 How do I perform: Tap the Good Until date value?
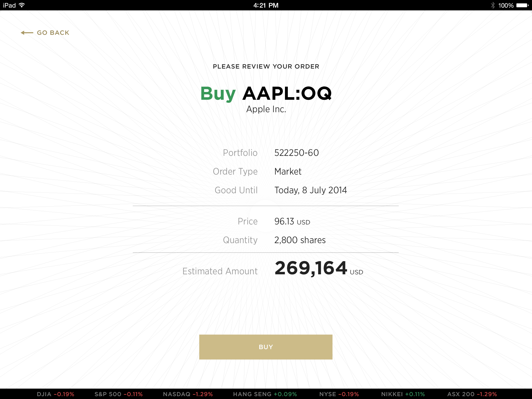click(x=310, y=190)
